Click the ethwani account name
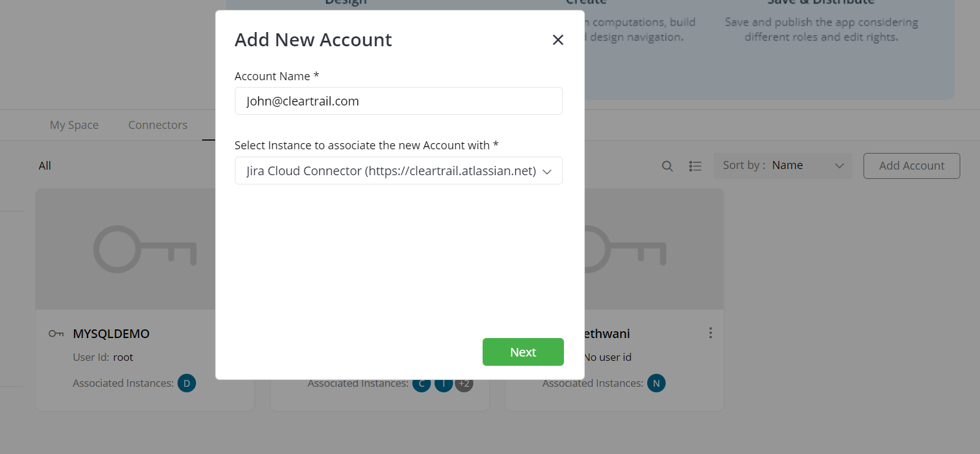This screenshot has height=454, width=980. click(x=607, y=334)
